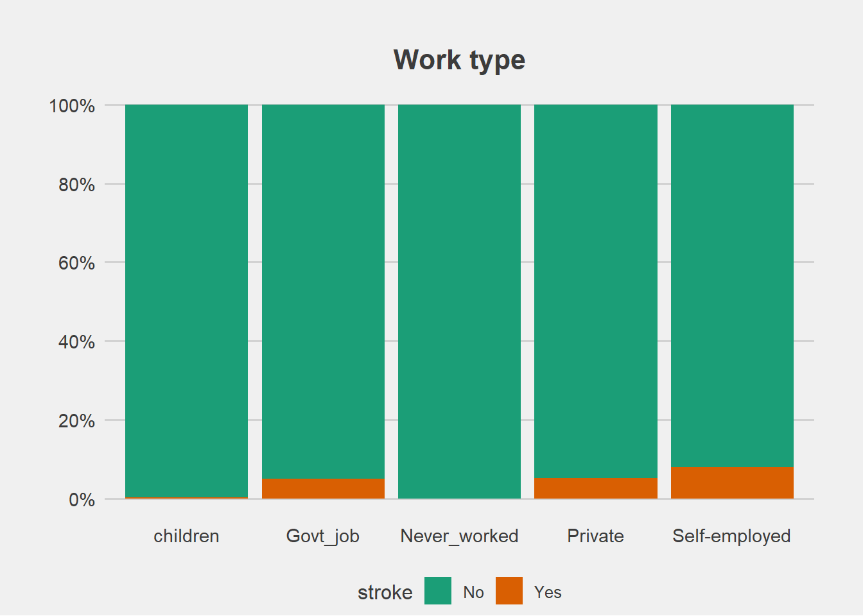The height and width of the screenshot is (616, 863).
Task: Select the "Never_worked" category label
Action: coord(459,536)
